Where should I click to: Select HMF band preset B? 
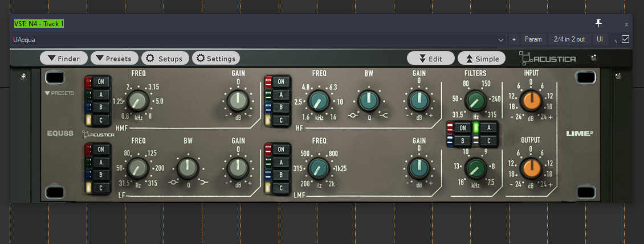coord(101,107)
